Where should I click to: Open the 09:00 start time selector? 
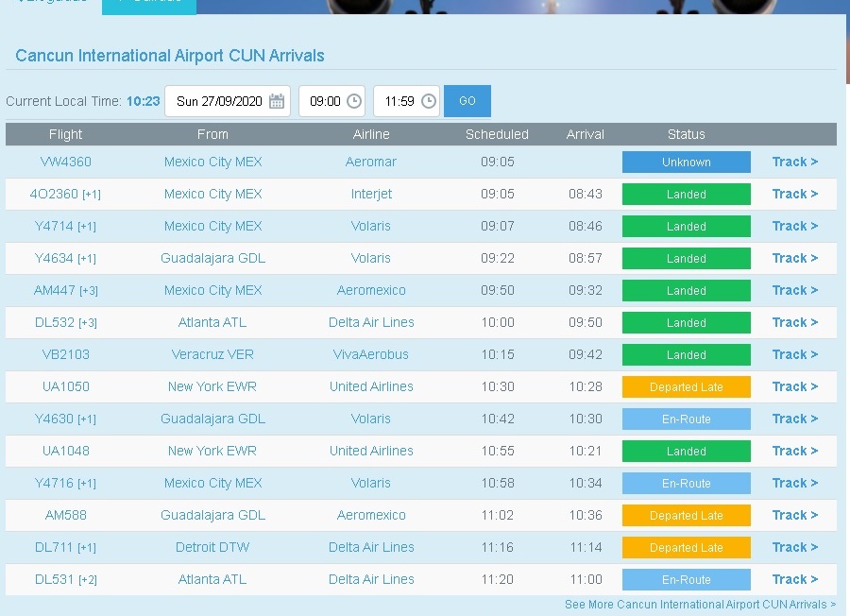tap(324, 101)
